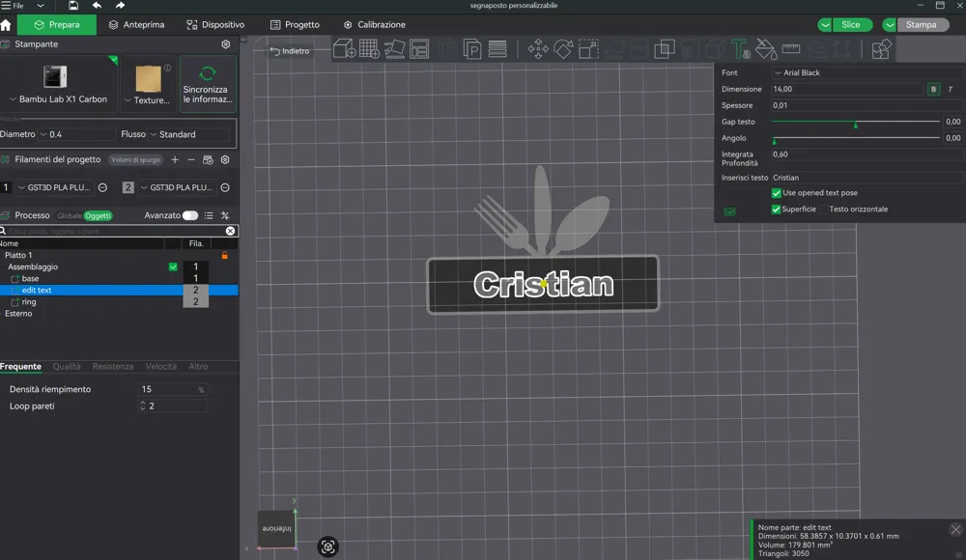Select the Scale tool
This screenshot has height=560, width=966.
click(x=588, y=48)
